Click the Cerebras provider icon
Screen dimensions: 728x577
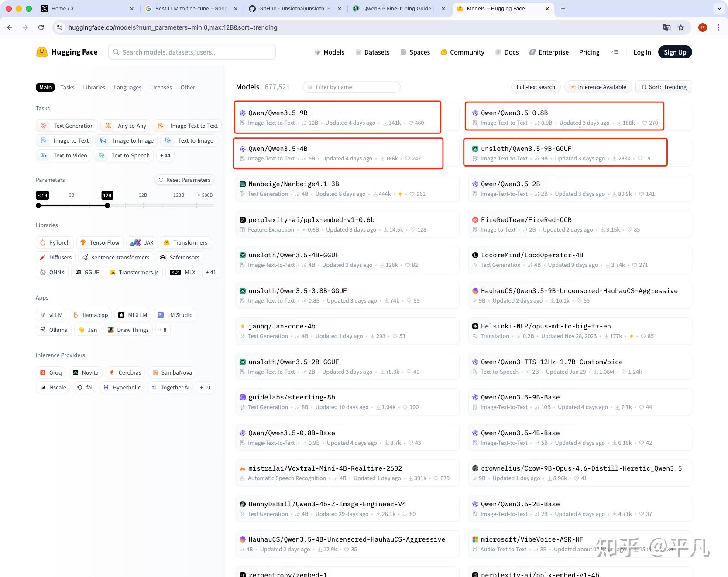[x=112, y=372]
